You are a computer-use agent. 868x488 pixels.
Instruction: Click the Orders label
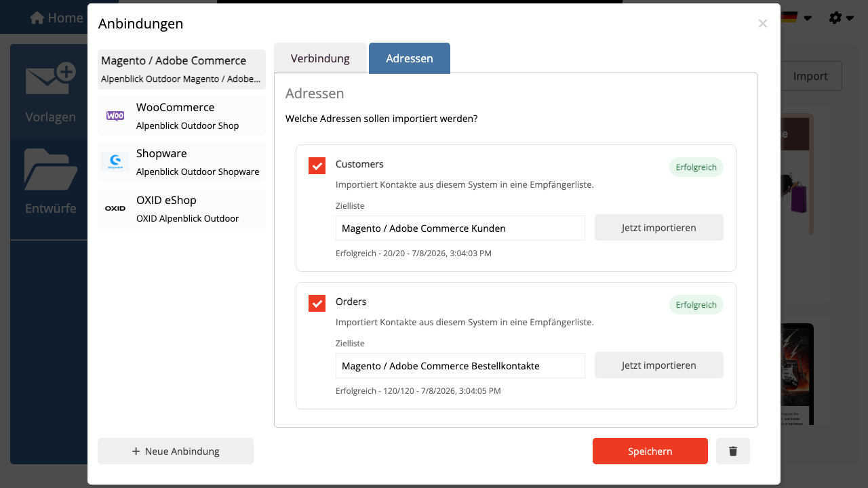[351, 302]
